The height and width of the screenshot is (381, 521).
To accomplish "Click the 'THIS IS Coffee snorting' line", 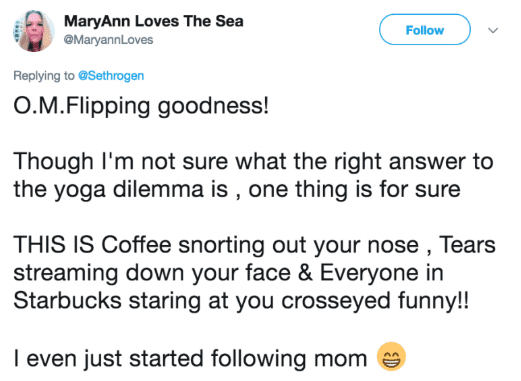I will [254, 245].
